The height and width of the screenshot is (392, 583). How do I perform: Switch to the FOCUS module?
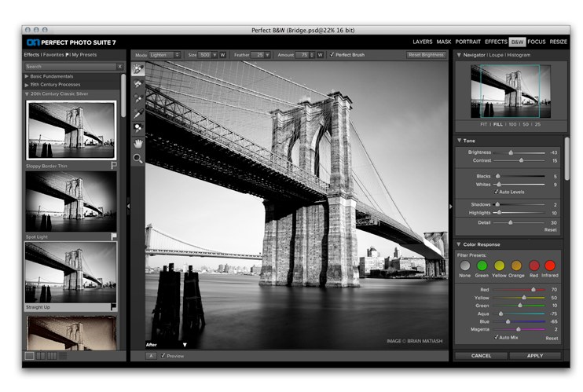point(536,42)
